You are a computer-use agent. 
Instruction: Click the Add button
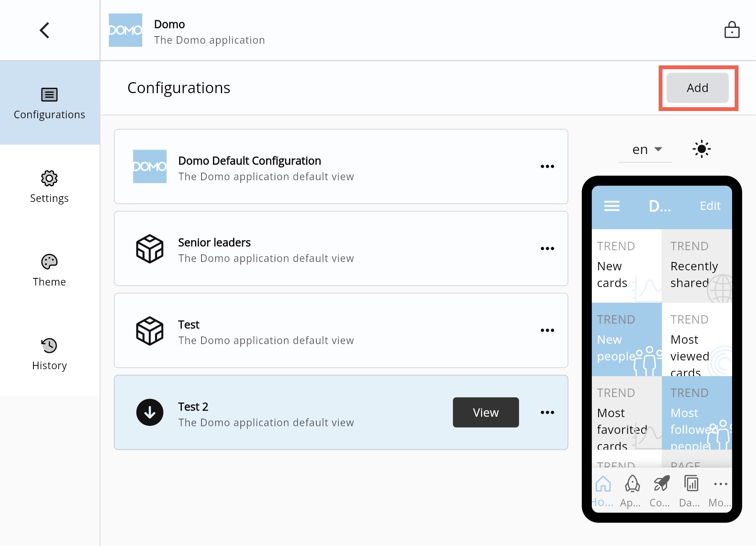[x=697, y=87]
